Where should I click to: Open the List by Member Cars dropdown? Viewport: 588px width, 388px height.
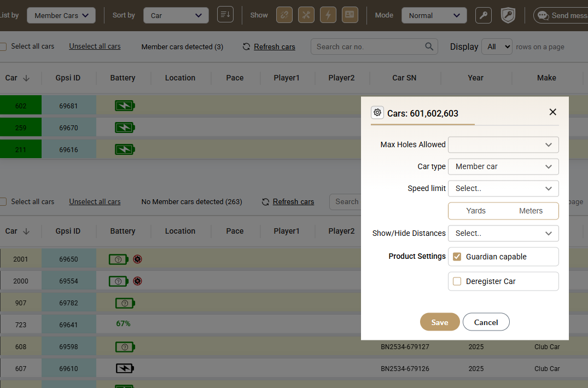click(61, 15)
